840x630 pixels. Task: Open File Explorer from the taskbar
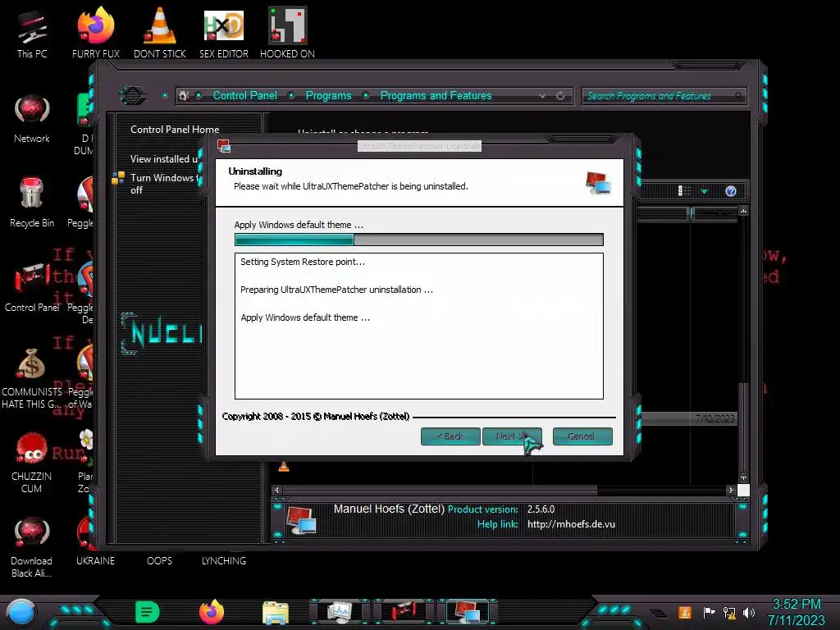point(276,612)
